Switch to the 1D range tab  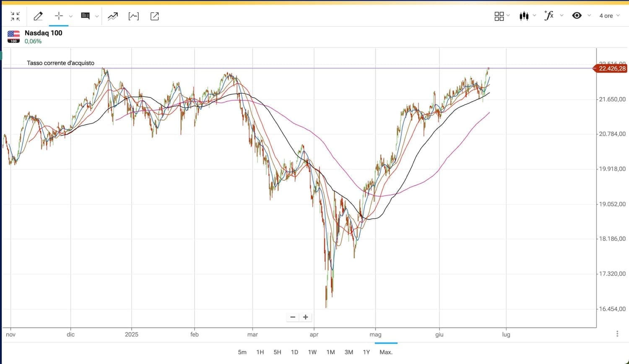[294, 352]
